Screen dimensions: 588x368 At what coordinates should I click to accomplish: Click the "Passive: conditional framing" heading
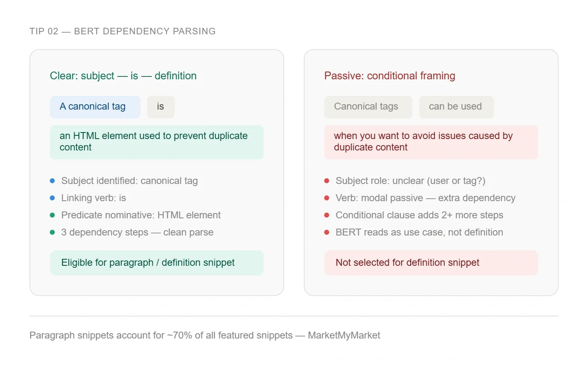pyautogui.click(x=390, y=76)
